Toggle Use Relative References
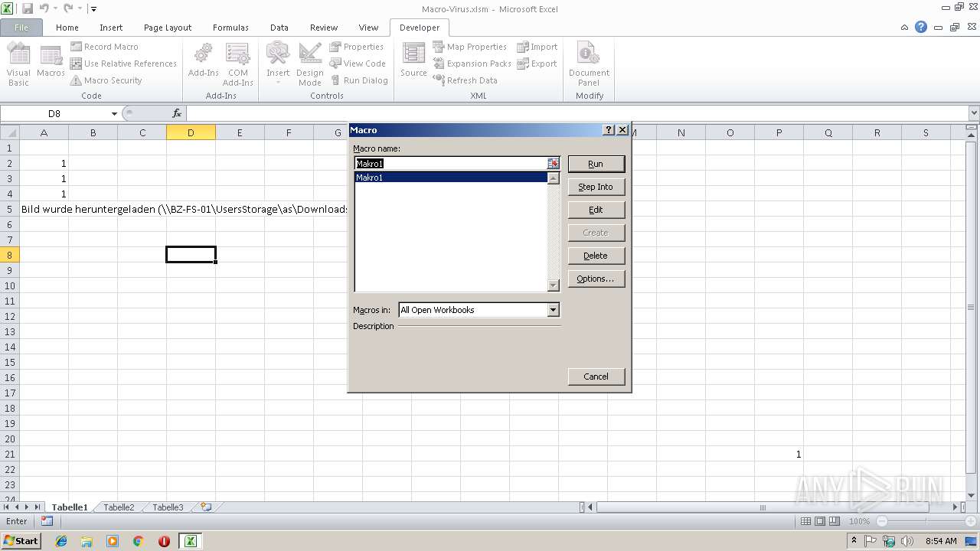 123,64
